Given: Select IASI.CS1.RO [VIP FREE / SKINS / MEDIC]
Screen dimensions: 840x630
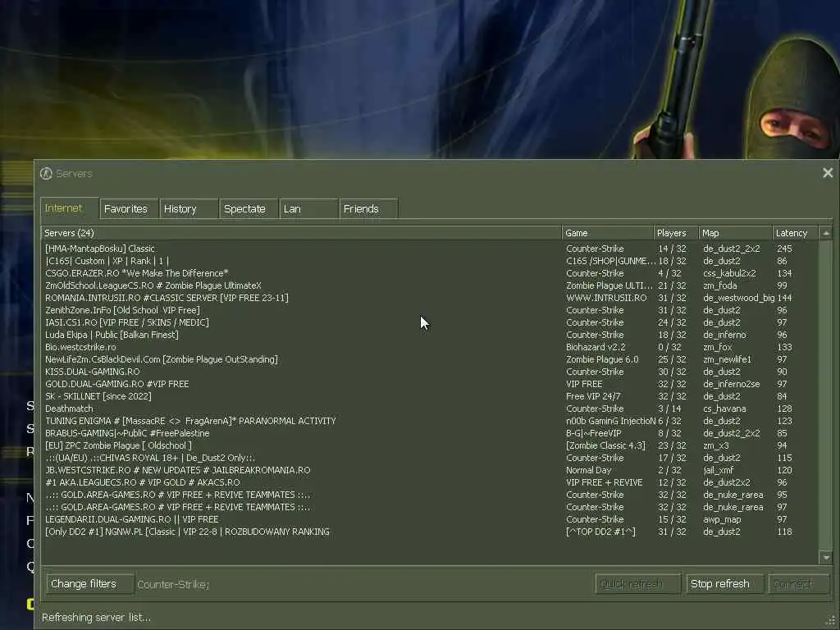Looking at the screenshot, I should tap(430, 322).
